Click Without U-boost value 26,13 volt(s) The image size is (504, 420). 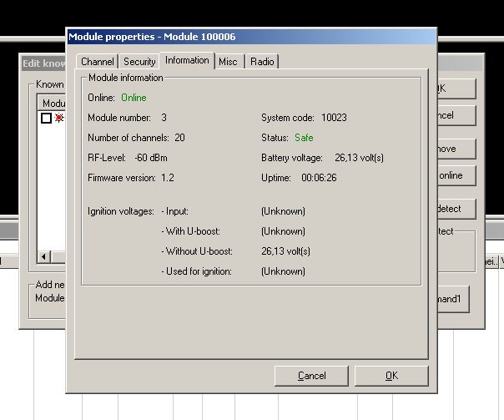pyautogui.click(x=285, y=251)
